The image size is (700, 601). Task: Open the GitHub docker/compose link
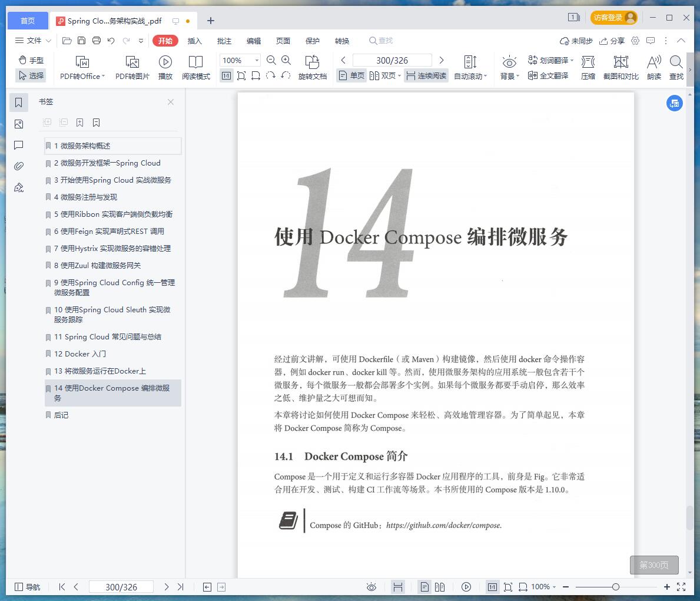[444, 525]
